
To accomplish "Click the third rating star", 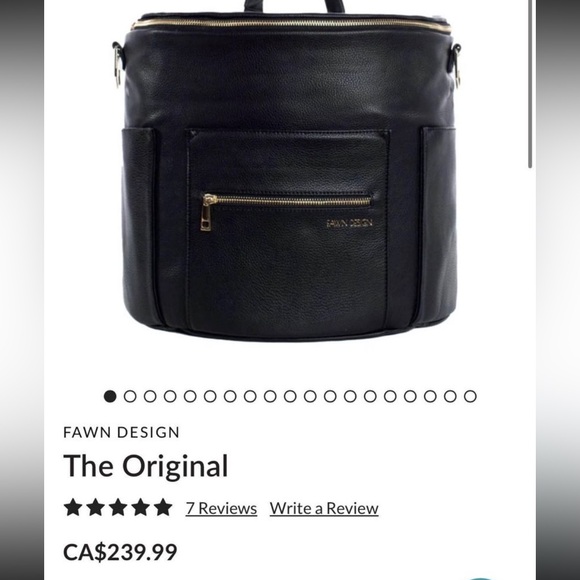I will point(118,507).
